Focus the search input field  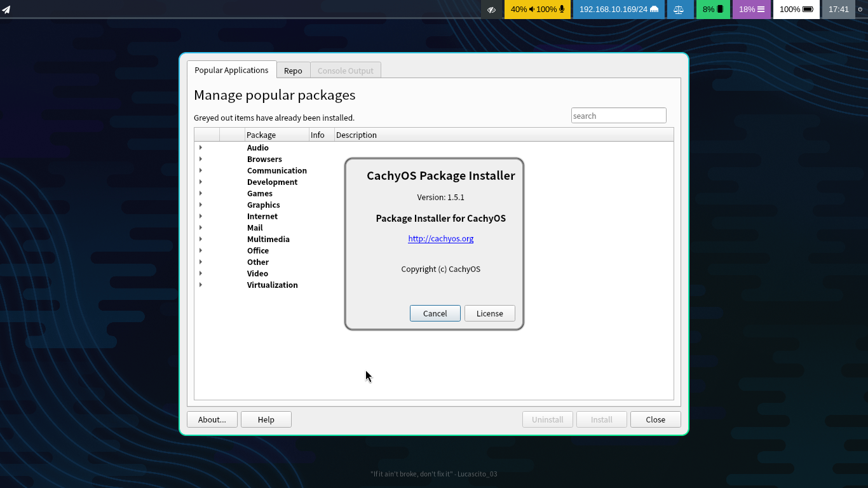(619, 116)
